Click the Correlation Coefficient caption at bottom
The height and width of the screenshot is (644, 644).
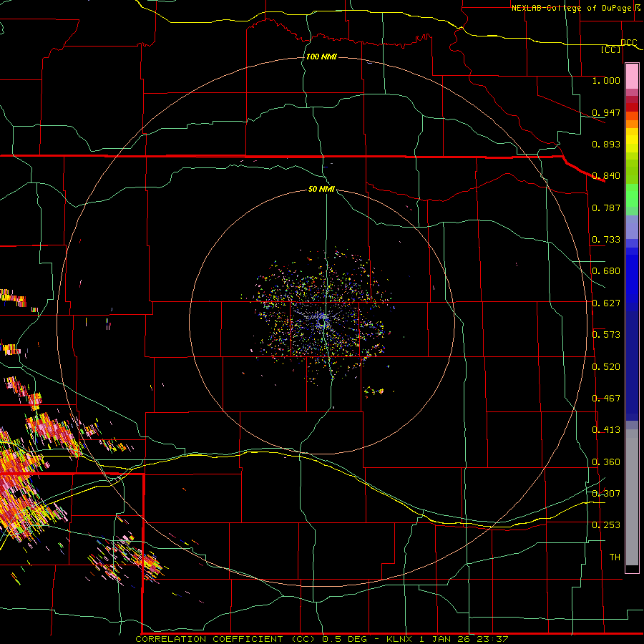tap(322, 639)
